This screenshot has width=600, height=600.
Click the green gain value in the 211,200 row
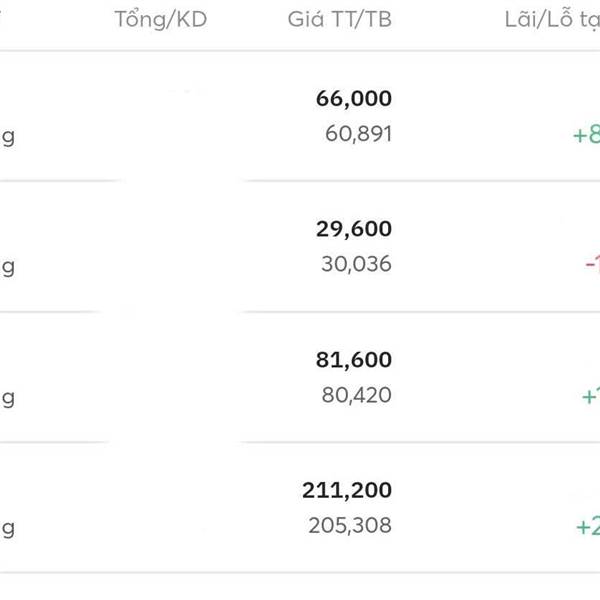(587, 526)
